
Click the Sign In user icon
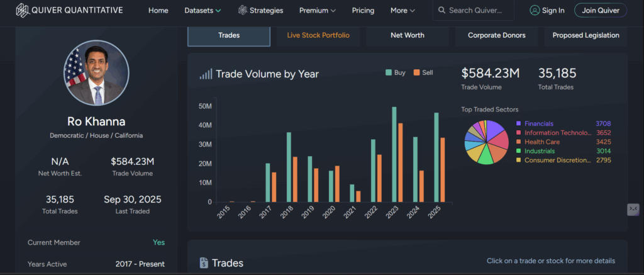535,10
